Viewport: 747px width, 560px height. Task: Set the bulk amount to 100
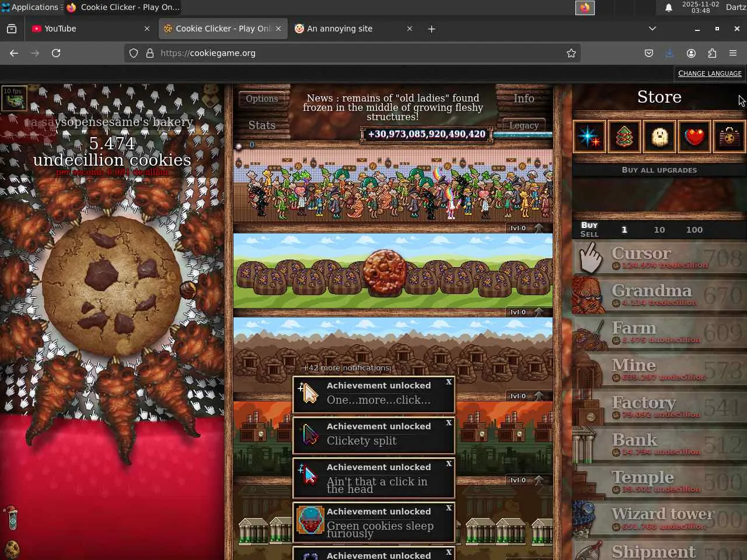point(694,230)
